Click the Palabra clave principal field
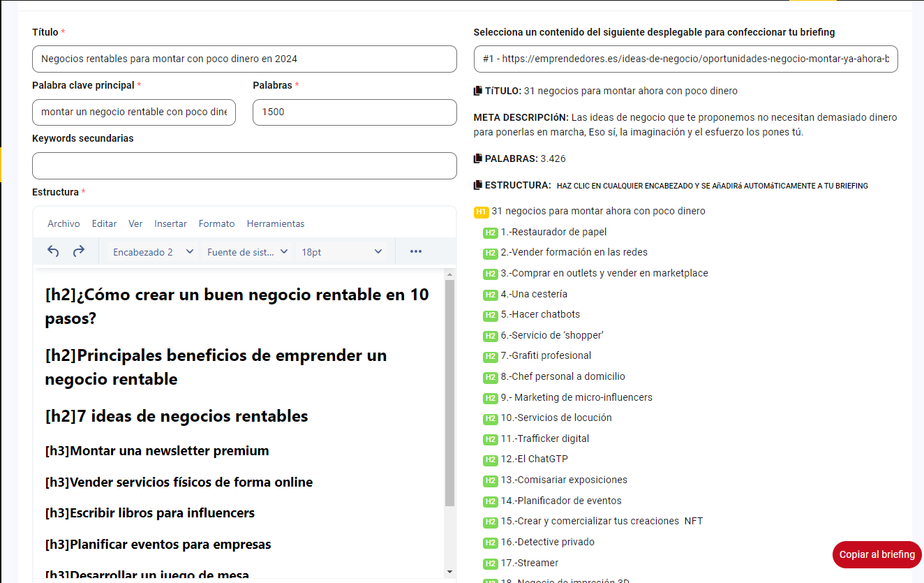 (x=134, y=112)
